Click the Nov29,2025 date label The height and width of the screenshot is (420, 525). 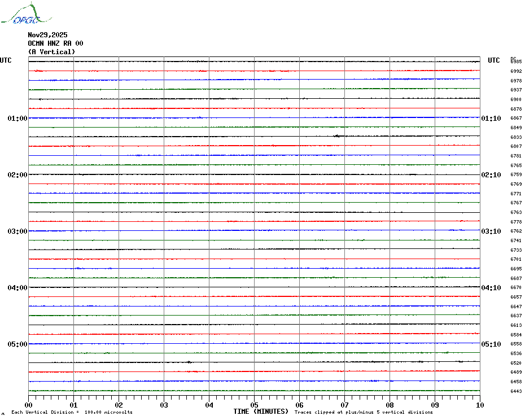click(47, 35)
